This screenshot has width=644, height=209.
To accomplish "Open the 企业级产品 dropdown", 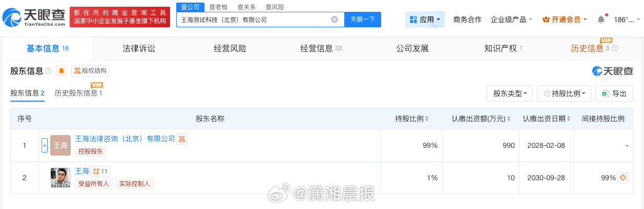I will pos(512,20).
